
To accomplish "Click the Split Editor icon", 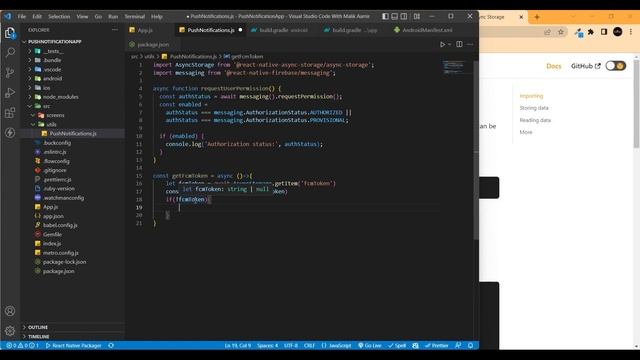I will click(459, 44).
